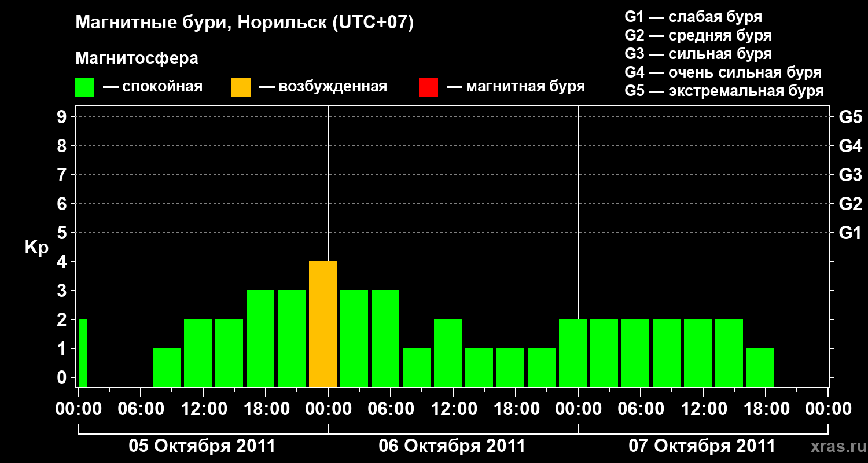Click the '— возбужденная' legend label

click(x=323, y=87)
